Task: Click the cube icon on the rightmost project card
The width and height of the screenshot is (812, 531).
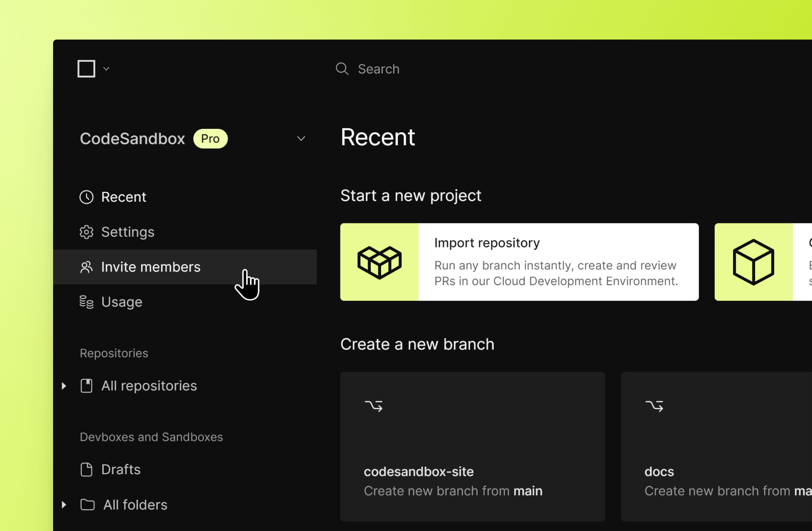Action: 753,263
